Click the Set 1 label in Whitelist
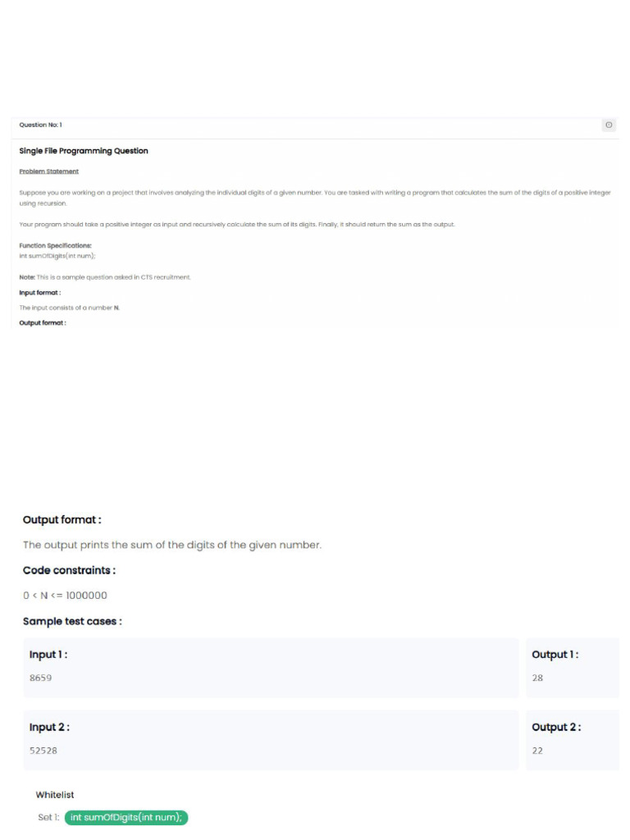 pyautogui.click(x=48, y=817)
